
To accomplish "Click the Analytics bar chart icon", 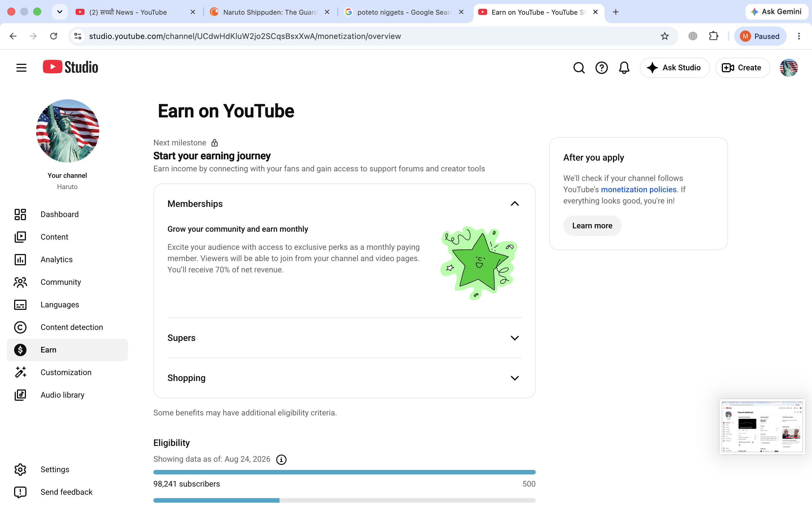I will point(20,259).
